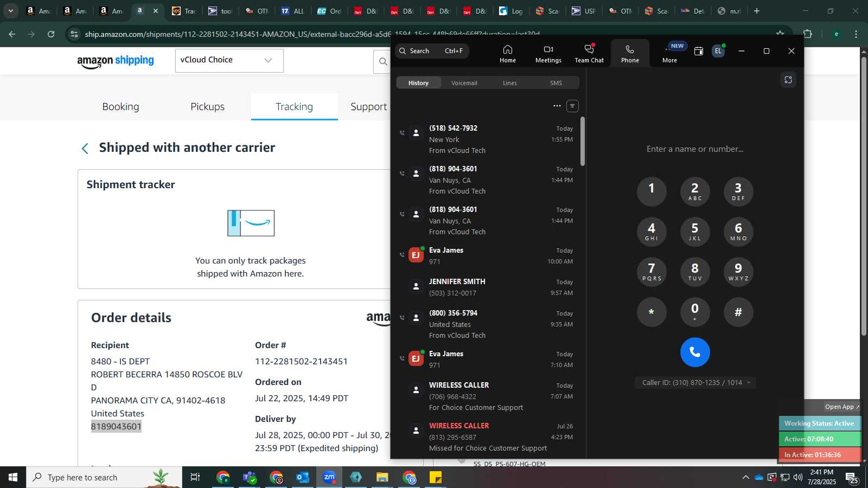Open File Explorer from the taskbar
Viewport: 868px width, 488px height.
[382, 477]
